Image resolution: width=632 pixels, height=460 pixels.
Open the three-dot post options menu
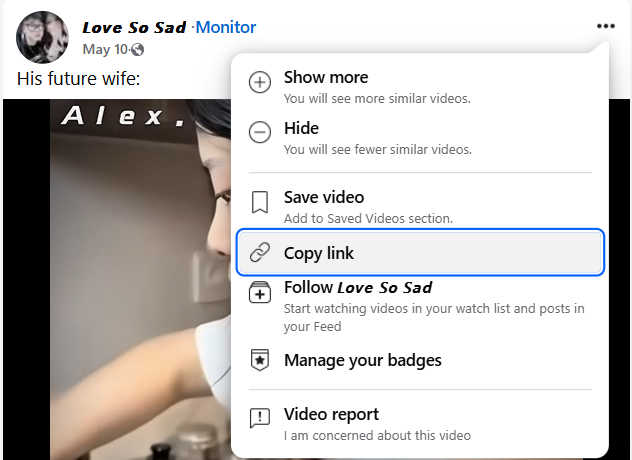[604, 27]
